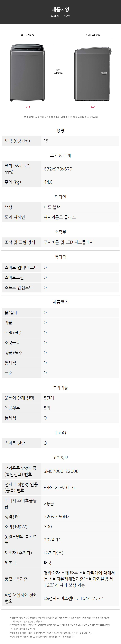Select the 세탁 용량 (kg) row
121x644 pixels.
pos(60,141)
